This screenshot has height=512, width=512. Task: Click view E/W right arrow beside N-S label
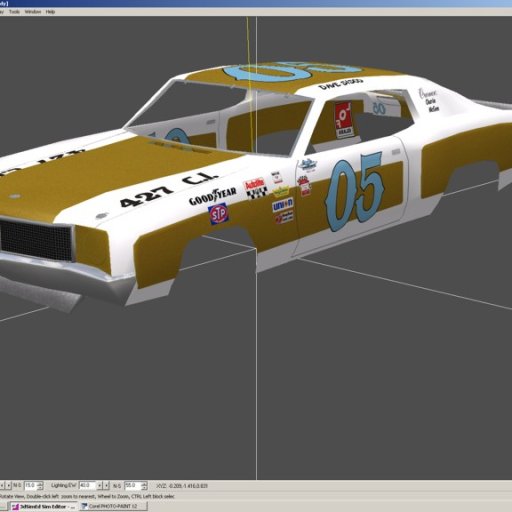click(9, 485)
